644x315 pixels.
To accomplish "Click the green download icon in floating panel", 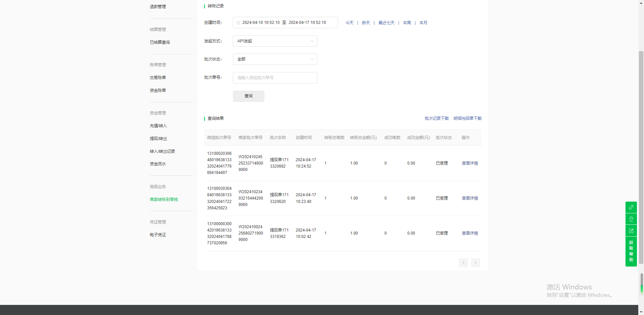I will 631,219.
